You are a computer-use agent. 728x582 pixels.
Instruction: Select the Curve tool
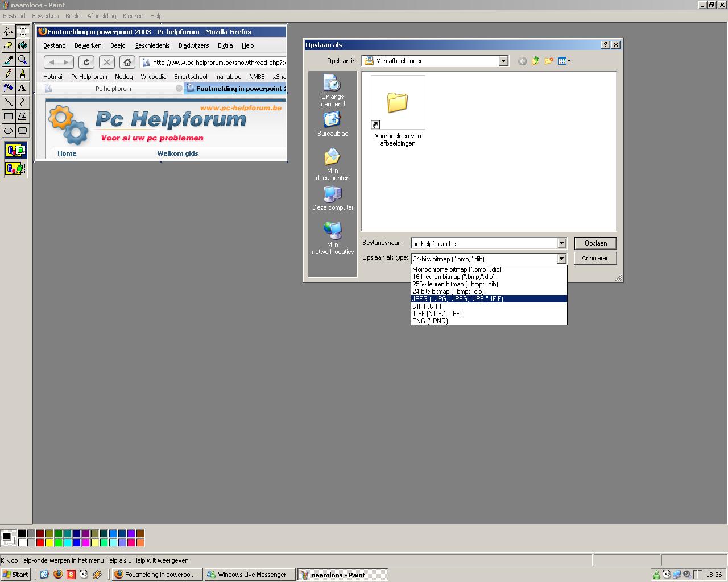coord(23,102)
